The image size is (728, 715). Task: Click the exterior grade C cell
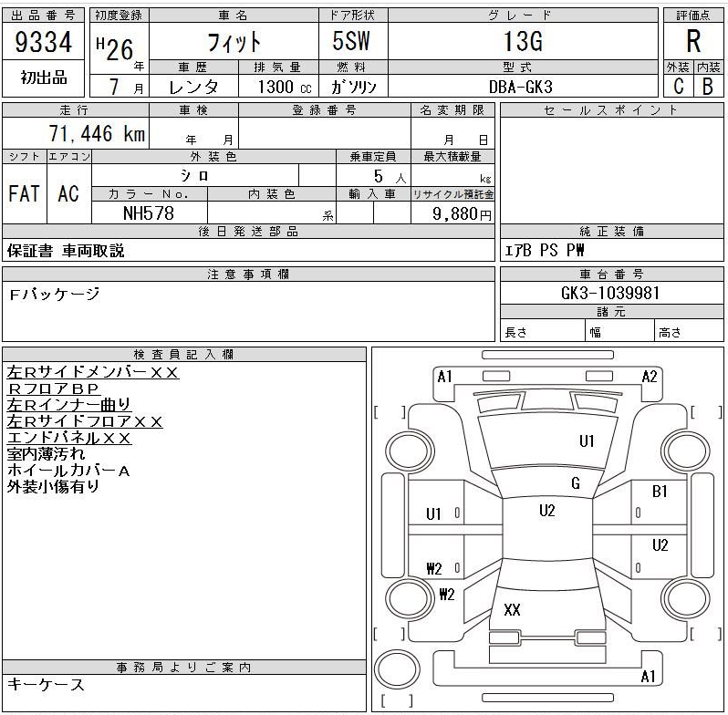click(x=678, y=87)
